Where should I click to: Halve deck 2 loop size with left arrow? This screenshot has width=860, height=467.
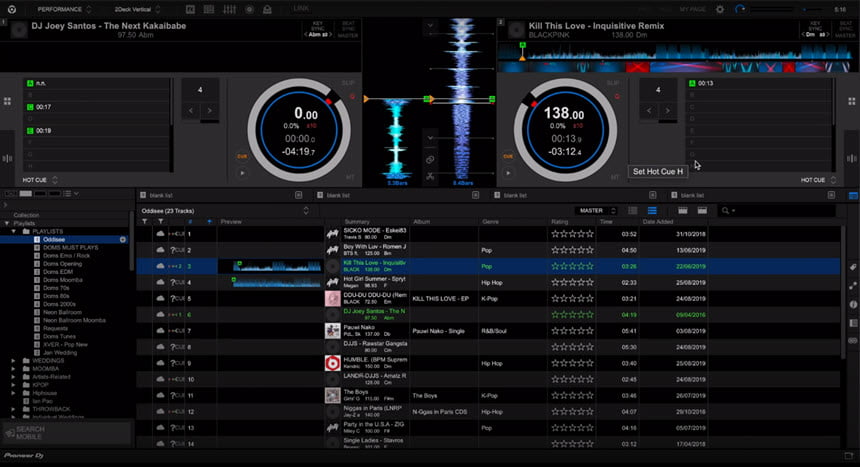pos(649,110)
